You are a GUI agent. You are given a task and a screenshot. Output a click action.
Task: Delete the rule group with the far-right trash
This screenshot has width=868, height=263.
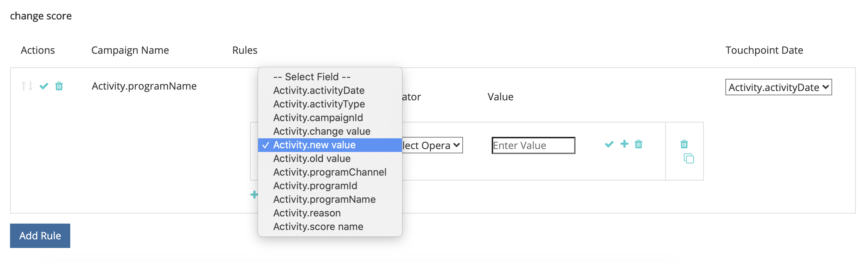(684, 144)
